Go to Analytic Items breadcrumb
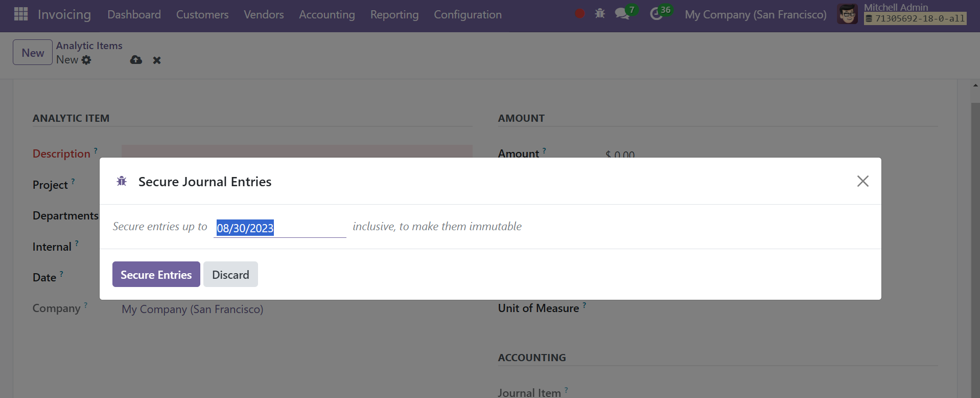The height and width of the screenshot is (398, 980). pyautogui.click(x=89, y=46)
